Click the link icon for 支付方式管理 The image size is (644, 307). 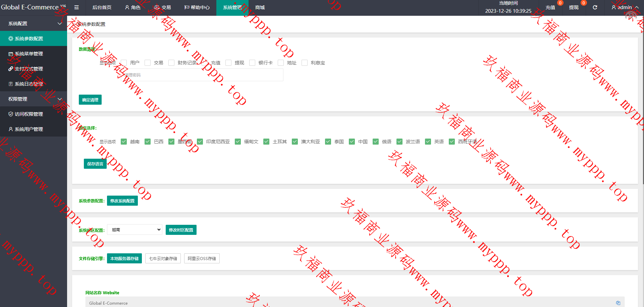(x=11, y=69)
